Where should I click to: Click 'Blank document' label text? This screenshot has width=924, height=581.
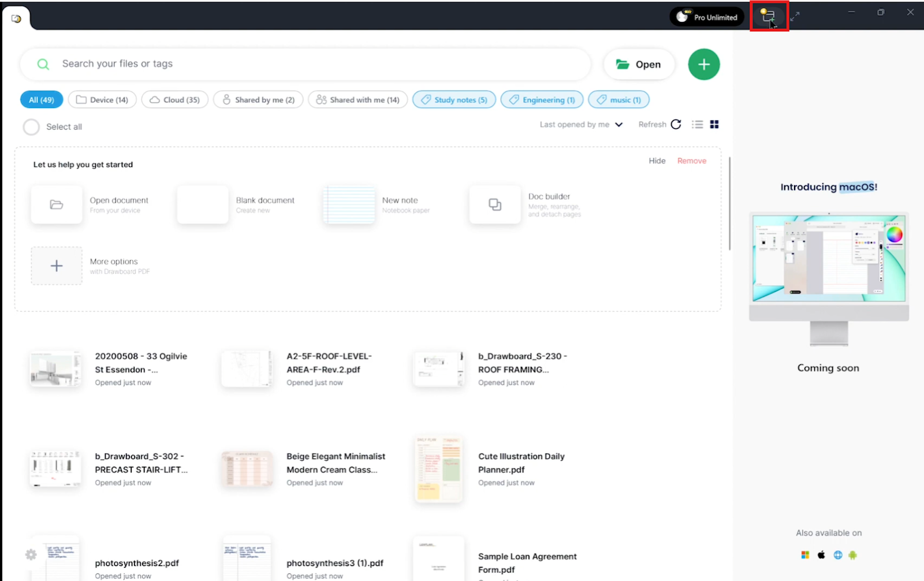coord(265,200)
